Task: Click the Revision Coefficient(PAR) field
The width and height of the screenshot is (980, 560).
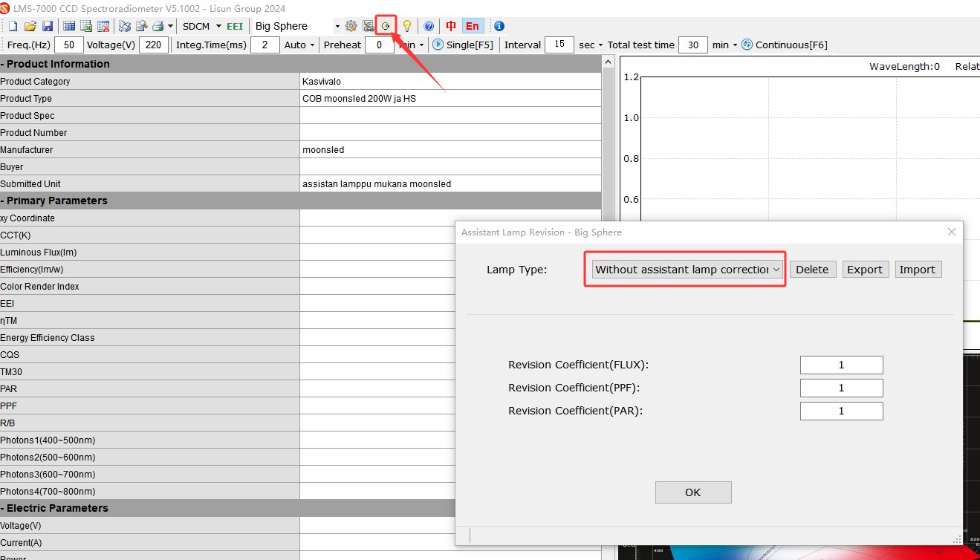Action: tap(842, 411)
